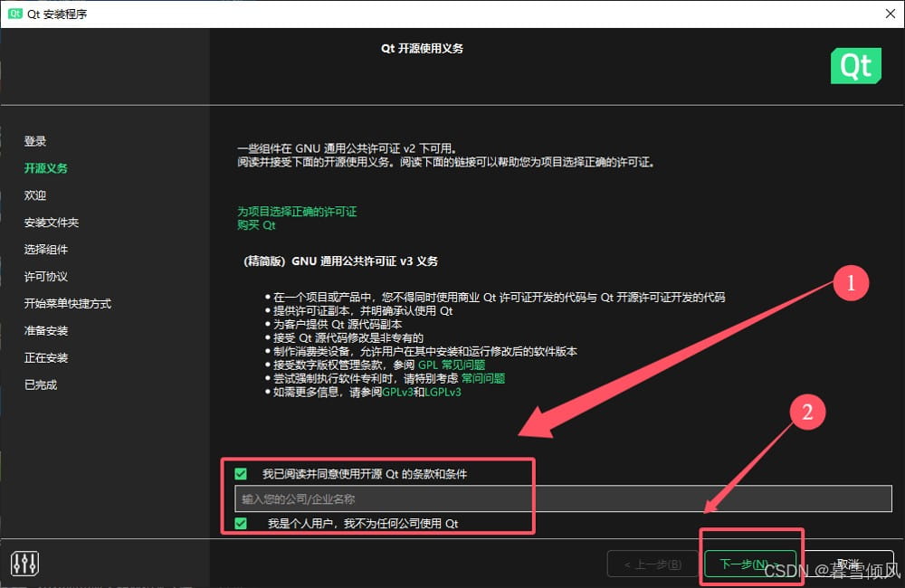
Task: Click the Qt 开源使用义务 page title
Action: [x=422, y=49]
